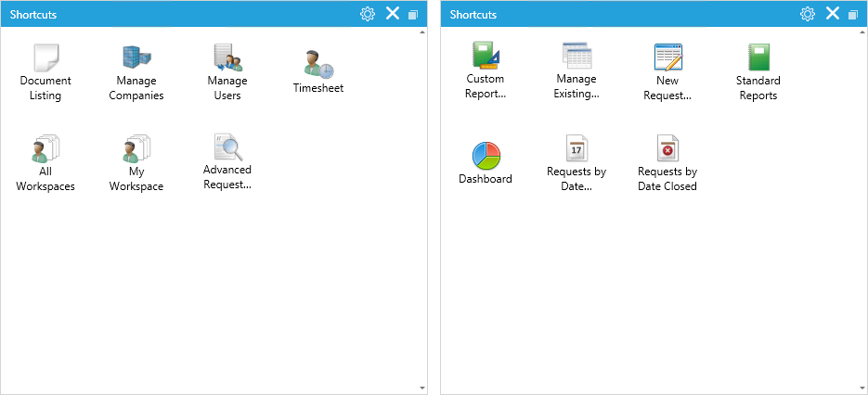Open the Custom Report shortcut
This screenshot has width=868, height=395.
pos(486,70)
